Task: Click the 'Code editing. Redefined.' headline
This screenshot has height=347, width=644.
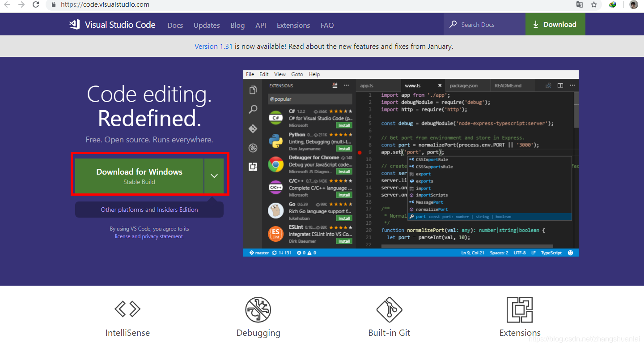Action: (149, 107)
